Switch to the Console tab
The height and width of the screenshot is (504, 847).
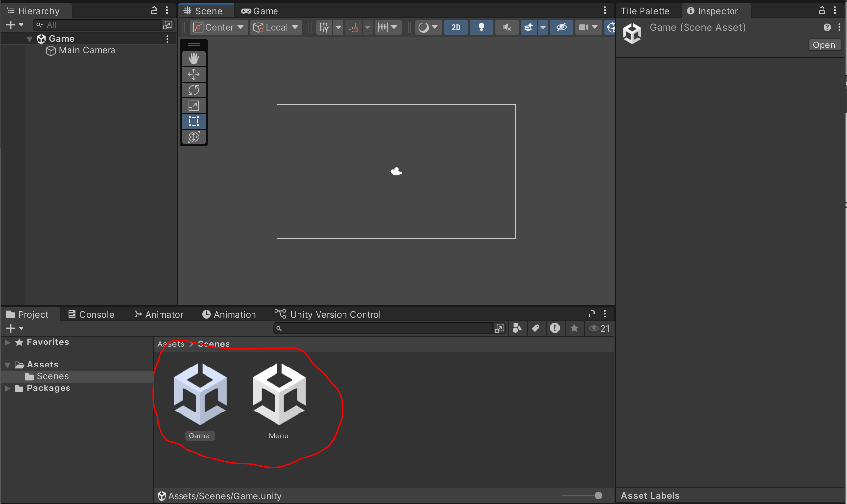pyautogui.click(x=91, y=314)
